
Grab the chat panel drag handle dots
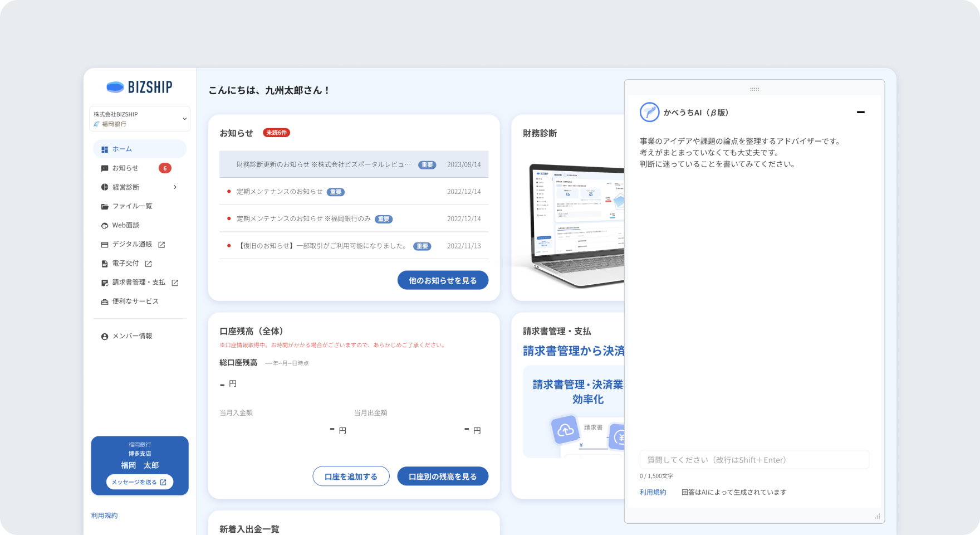click(754, 89)
